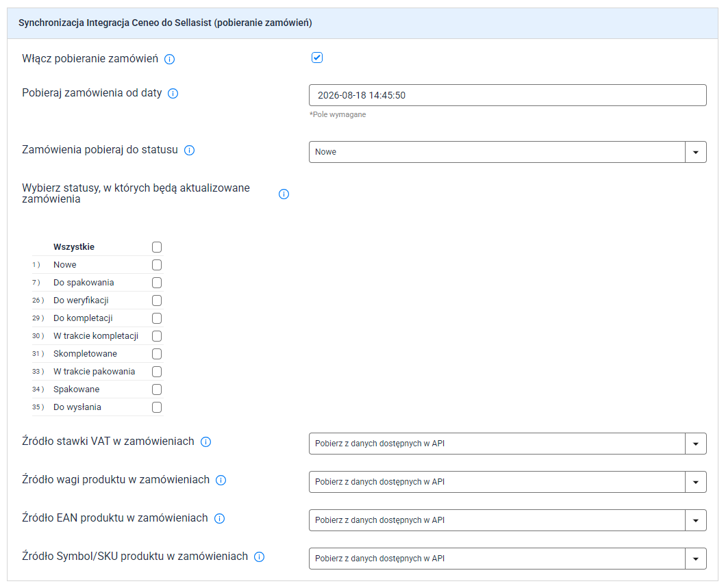
Task: Click the order start date input field
Action: click(508, 95)
